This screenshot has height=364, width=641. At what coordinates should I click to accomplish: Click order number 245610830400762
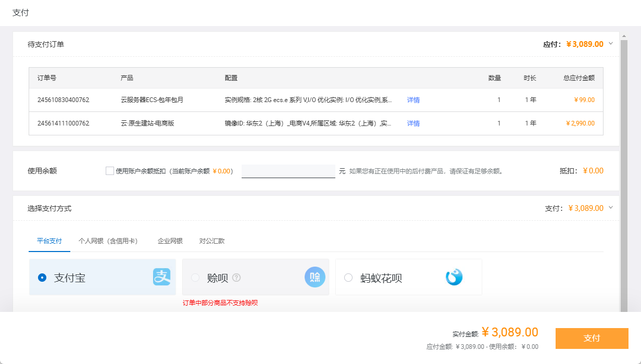click(63, 100)
